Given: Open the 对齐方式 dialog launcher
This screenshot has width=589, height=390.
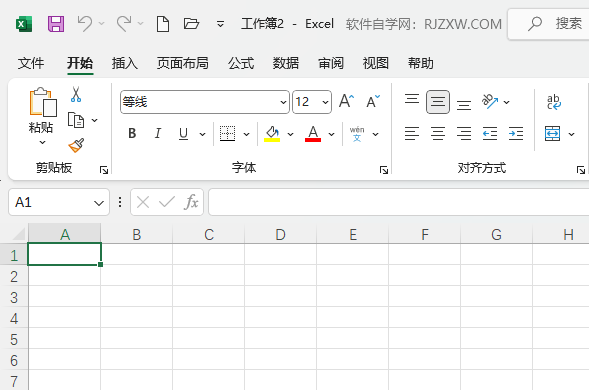Looking at the screenshot, I should pyautogui.click(x=581, y=170).
